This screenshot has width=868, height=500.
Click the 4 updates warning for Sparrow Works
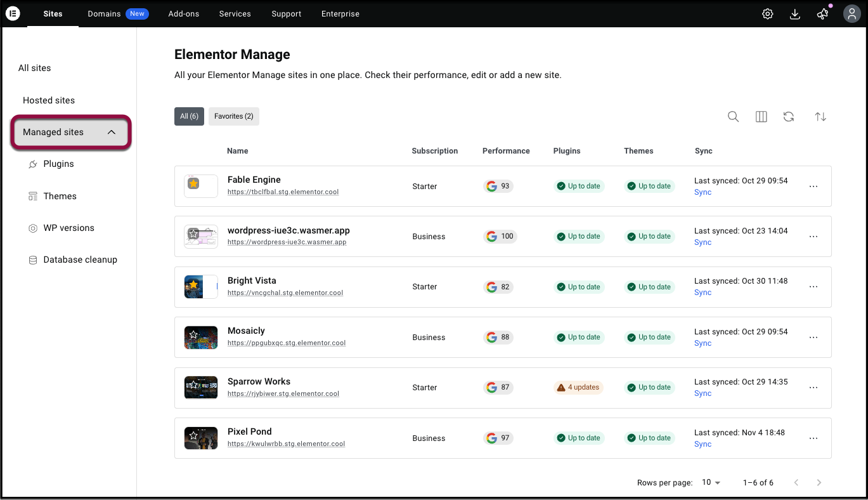(x=578, y=387)
